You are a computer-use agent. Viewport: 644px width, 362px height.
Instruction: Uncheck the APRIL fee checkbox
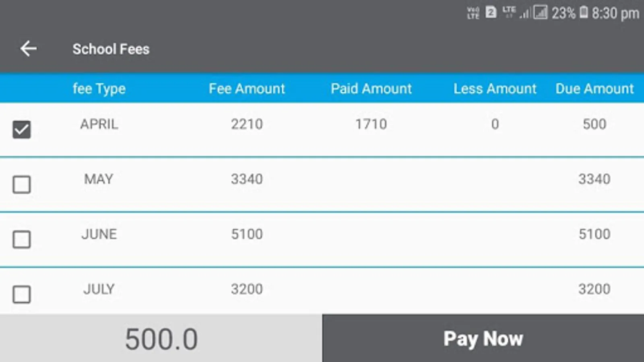coord(22,130)
